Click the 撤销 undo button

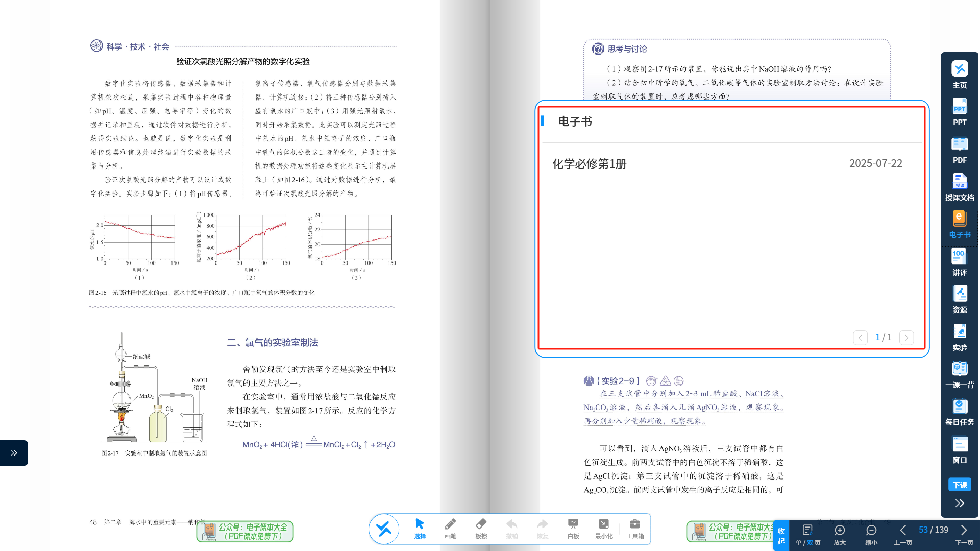pyautogui.click(x=511, y=529)
